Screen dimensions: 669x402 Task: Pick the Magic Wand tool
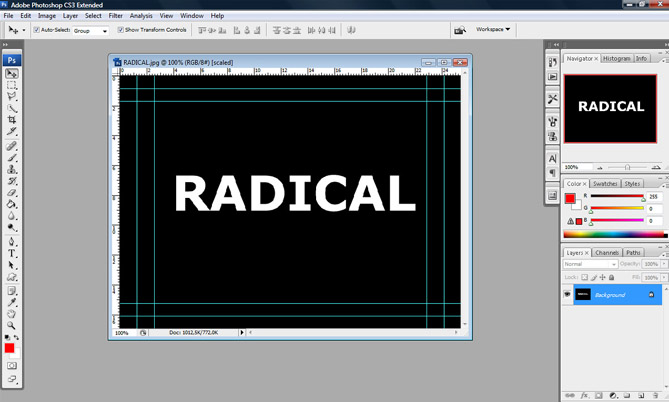pos(12,108)
